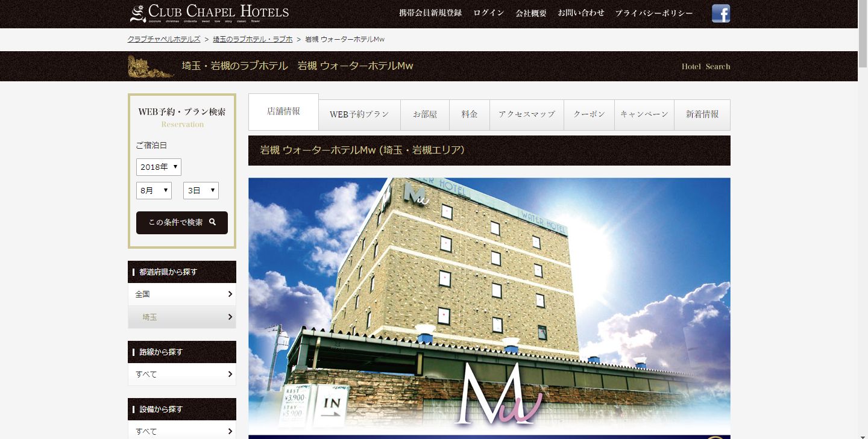Image resolution: width=868 pixels, height=439 pixels.
Task: Open お問い合わせ contact link
Action: (581, 13)
